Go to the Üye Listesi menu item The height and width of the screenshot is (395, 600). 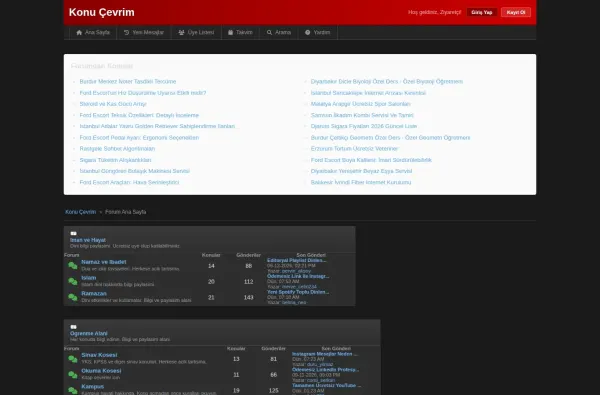point(196,33)
